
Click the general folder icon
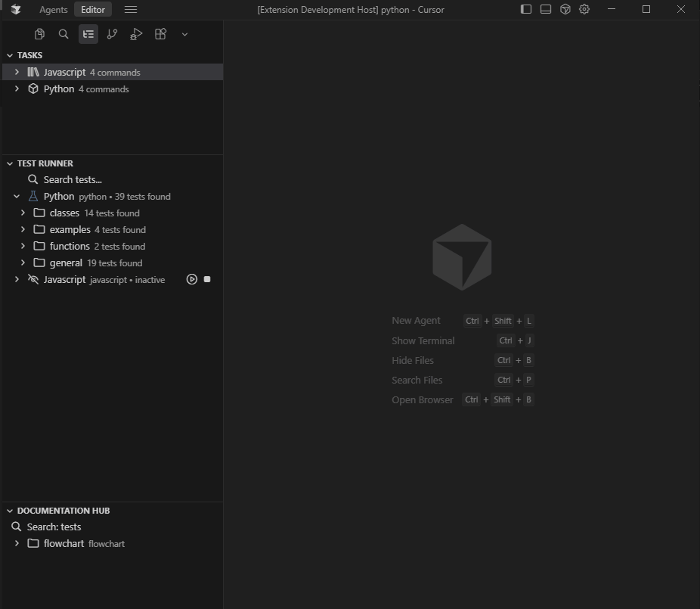pos(39,263)
